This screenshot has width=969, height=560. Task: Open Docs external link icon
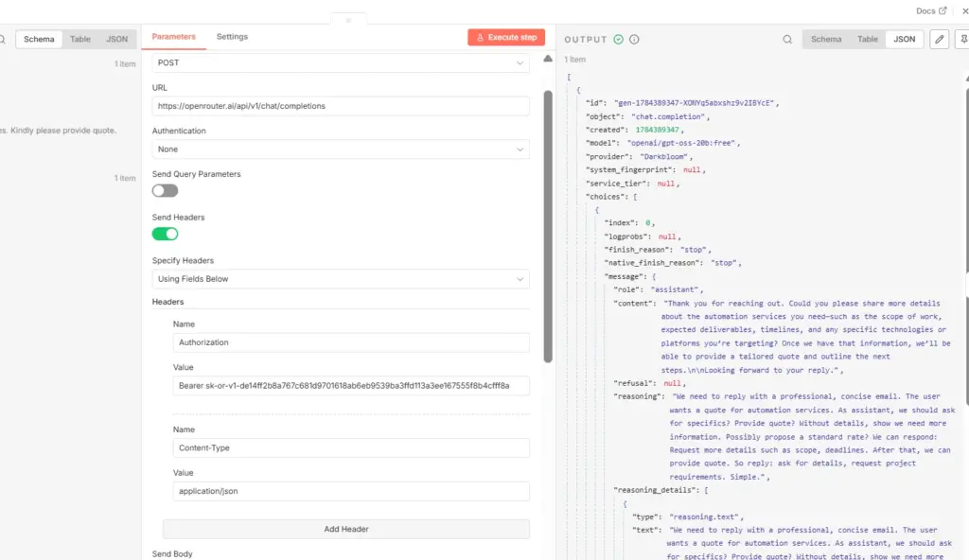click(x=943, y=10)
